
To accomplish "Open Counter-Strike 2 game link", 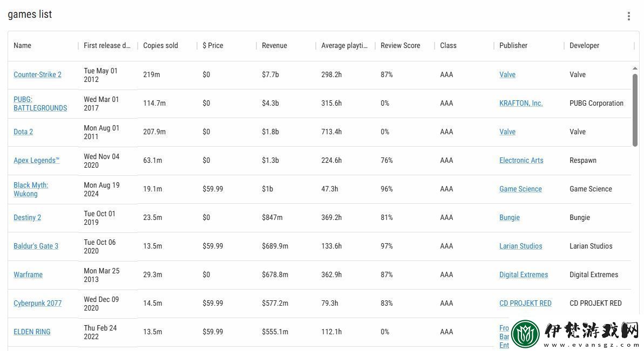I will point(37,74).
